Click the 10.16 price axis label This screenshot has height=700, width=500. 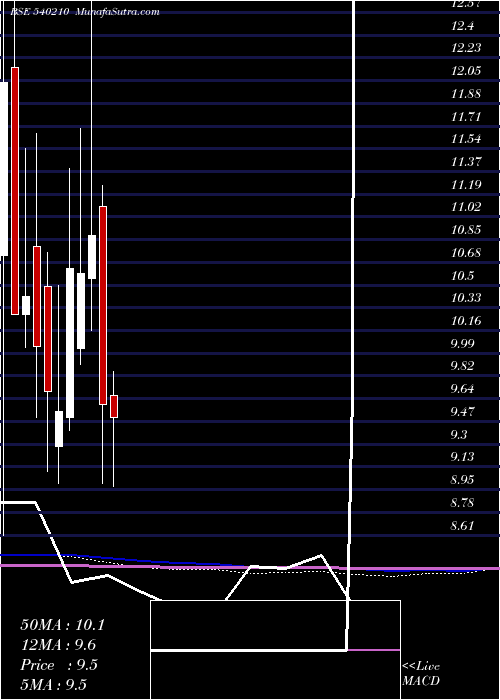point(467,321)
